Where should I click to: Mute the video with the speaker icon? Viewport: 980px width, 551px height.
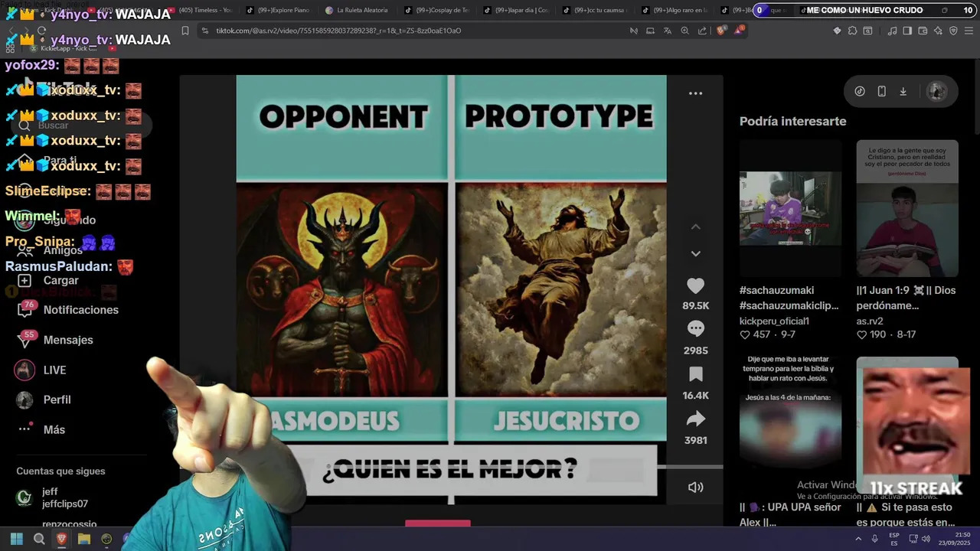pyautogui.click(x=695, y=487)
